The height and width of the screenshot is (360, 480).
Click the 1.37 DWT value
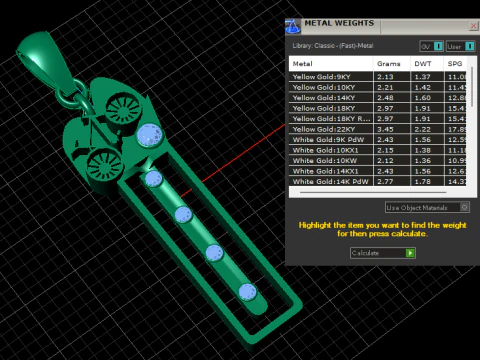(423, 77)
